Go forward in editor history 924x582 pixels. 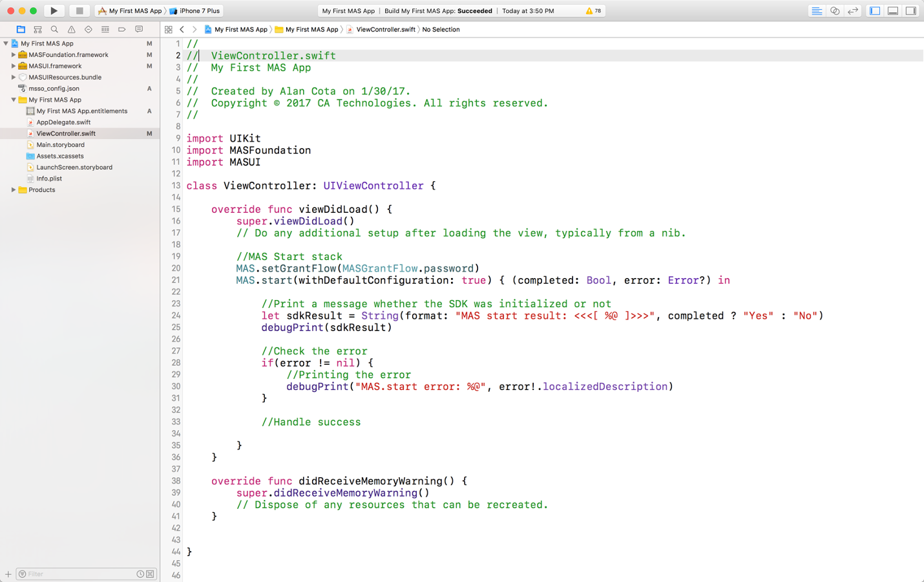coord(194,30)
